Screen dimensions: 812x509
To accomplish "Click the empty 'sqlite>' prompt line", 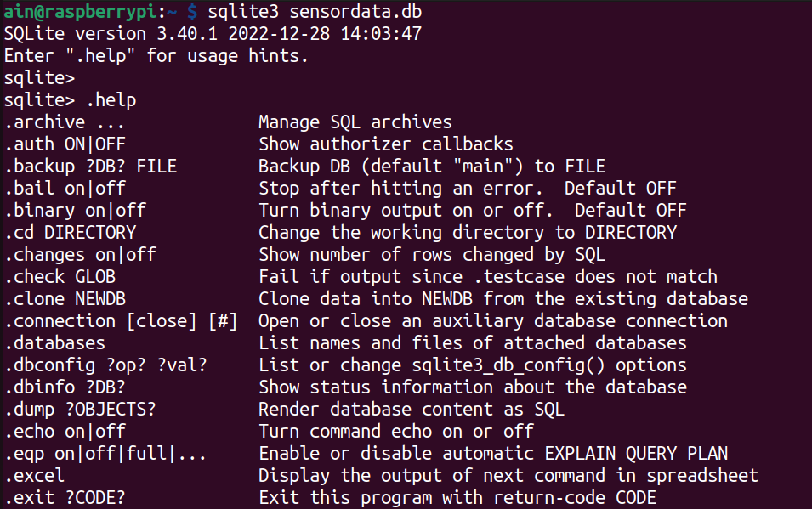I will point(39,78).
